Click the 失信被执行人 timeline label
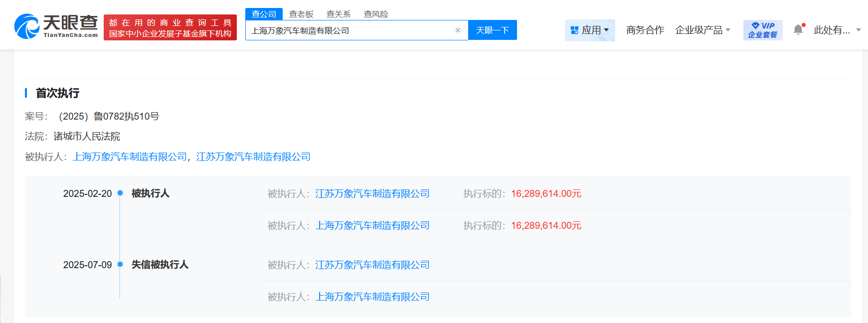The image size is (868, 323). pos(160,265)
